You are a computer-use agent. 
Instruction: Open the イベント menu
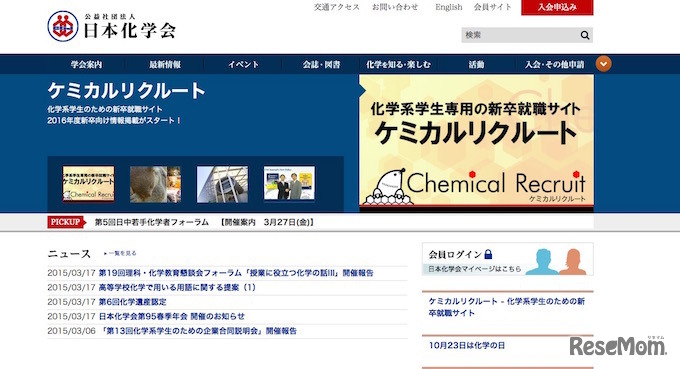[243, 65]
